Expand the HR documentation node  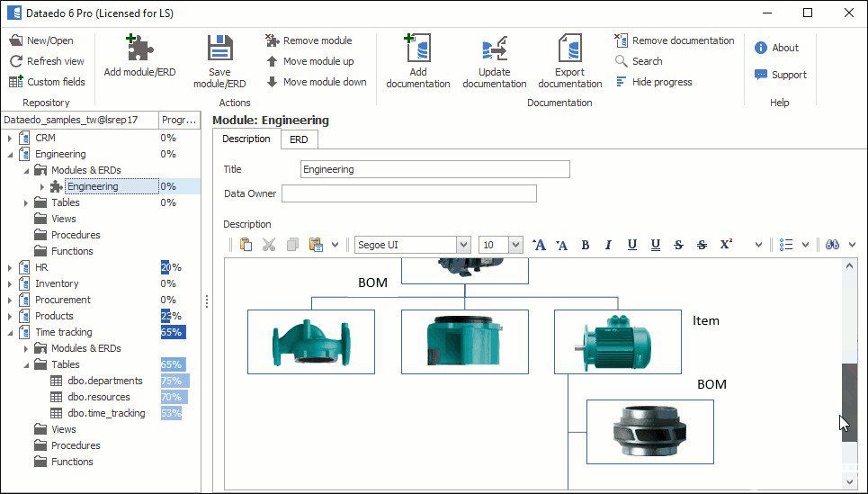pos(10,267)
